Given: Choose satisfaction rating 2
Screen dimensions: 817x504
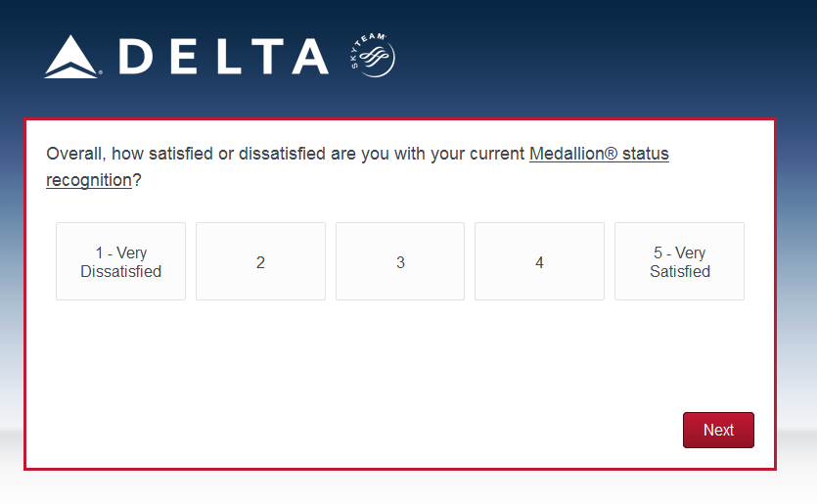Looking at the screenshot, I should [x=260, y=261].
